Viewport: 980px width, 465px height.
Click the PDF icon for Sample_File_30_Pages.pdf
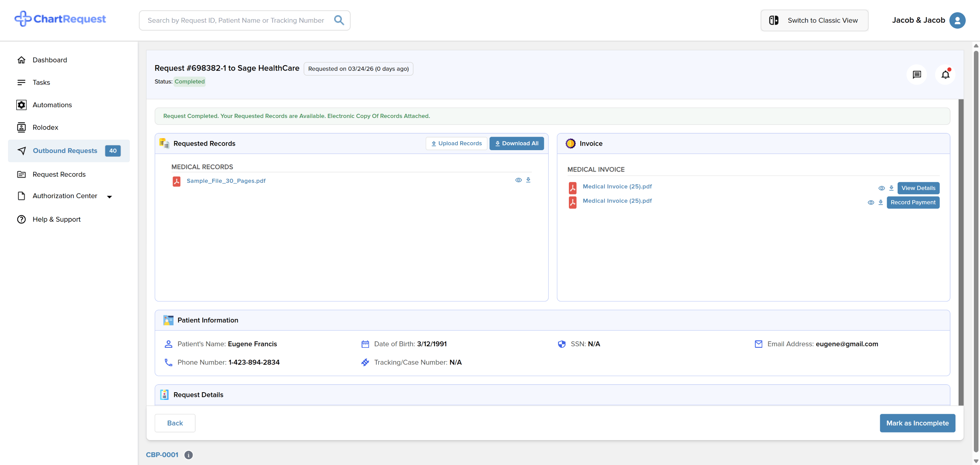point(176,181)
